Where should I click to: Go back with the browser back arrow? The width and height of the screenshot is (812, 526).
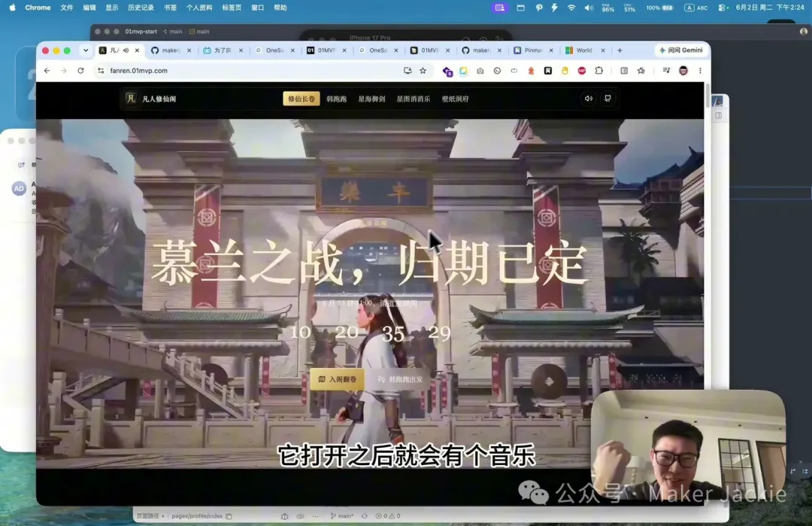click(47, 71)
